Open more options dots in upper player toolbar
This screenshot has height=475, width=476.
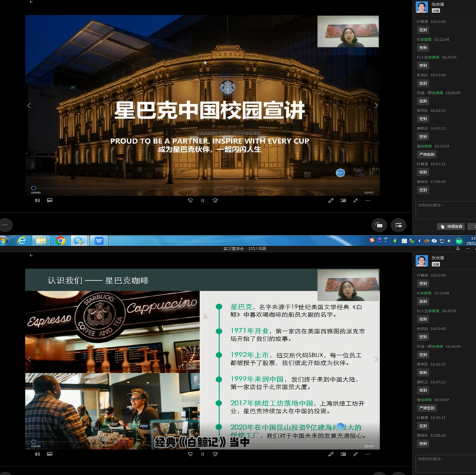(368, 201)
